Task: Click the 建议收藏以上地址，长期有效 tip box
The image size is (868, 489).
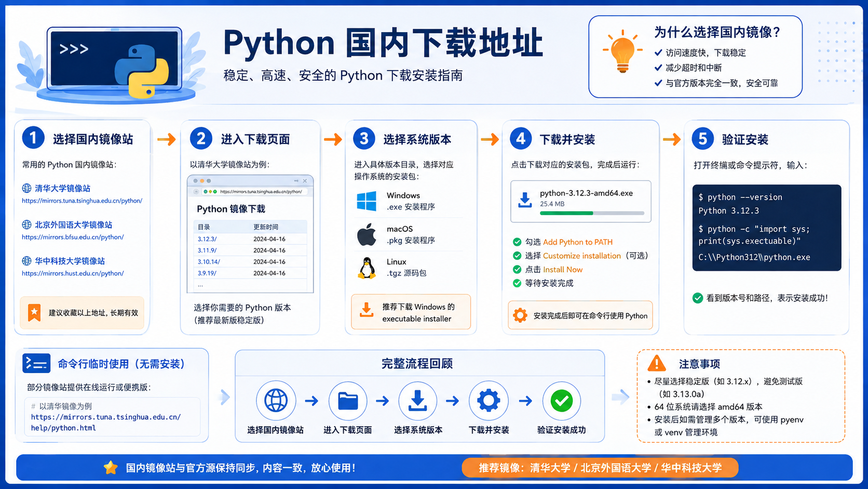Action: tap(82, 312)
